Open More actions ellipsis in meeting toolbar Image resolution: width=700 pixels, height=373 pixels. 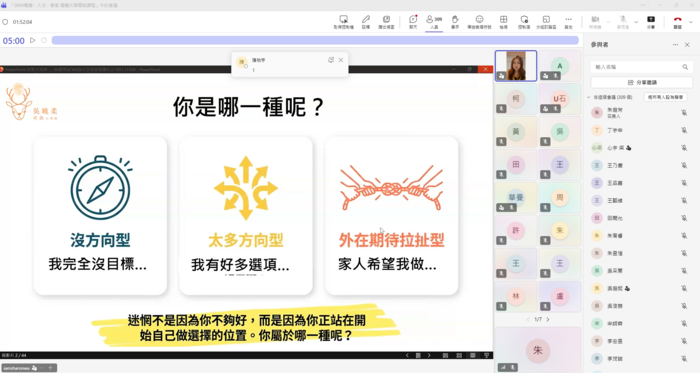coord(568,21)
